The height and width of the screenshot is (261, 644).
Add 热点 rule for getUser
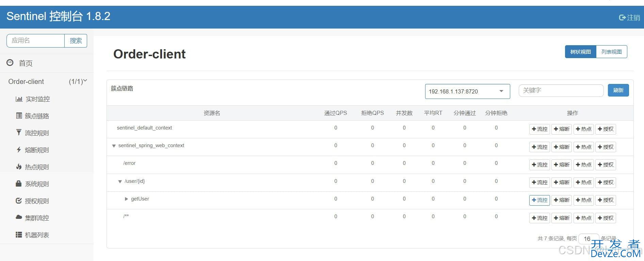click(x=584, y=200)
